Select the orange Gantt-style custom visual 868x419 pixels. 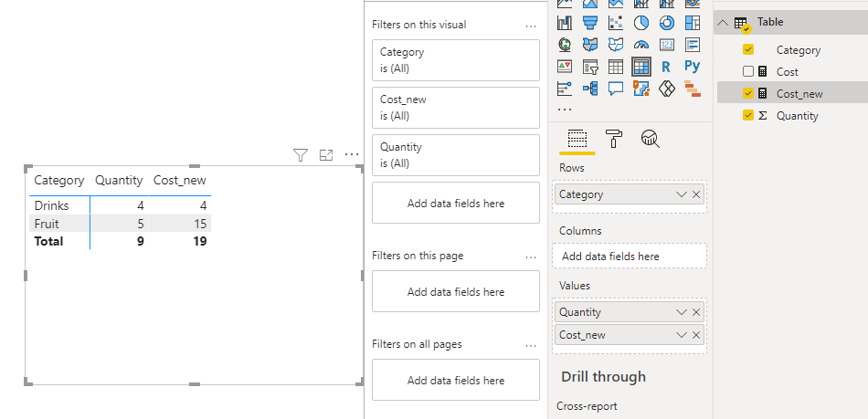pos(692,88)
